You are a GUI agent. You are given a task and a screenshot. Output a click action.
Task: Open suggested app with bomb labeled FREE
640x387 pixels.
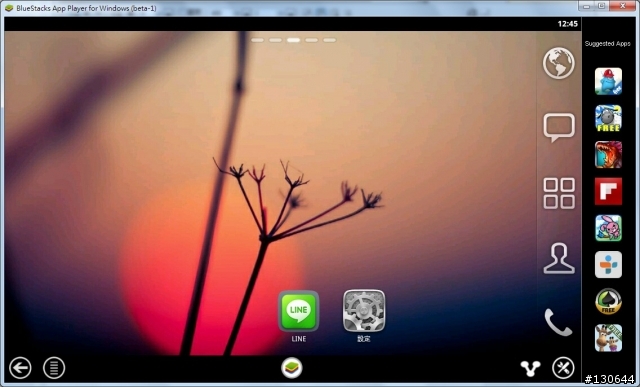[x=608, y=118]
